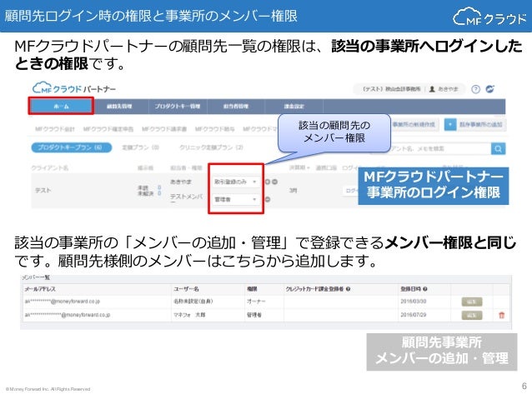Click the minus icon beside テストメンバー
Image resolution: width=532 pixels, height=399 pixels.
(x=268, y=199)
